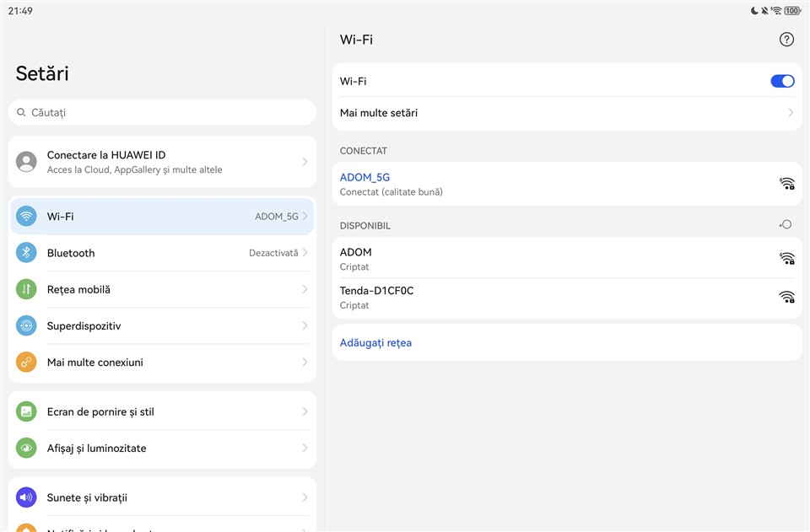Tap Adăugați rețea link
Image resolution: width=810 pixels, height=532 pixels.
click(x=375, y=343)
